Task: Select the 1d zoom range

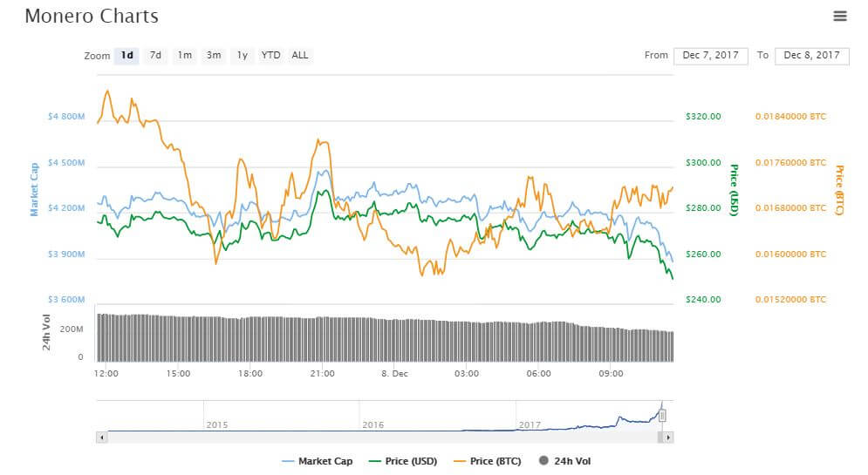Action: coord(126,55)
